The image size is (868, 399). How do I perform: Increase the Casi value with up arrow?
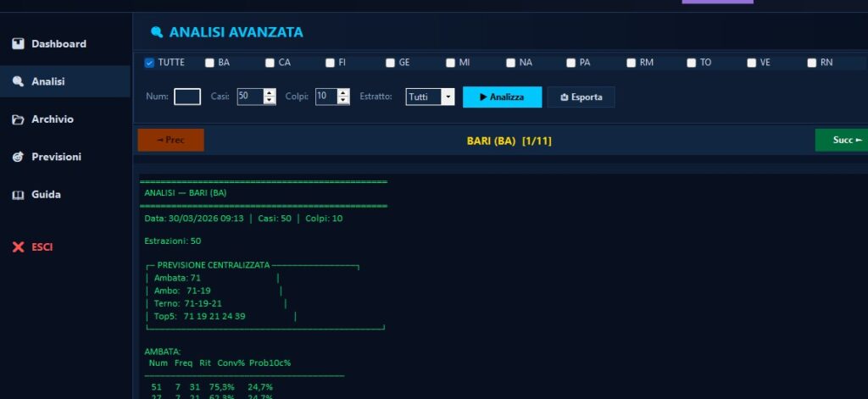point(270,92)
